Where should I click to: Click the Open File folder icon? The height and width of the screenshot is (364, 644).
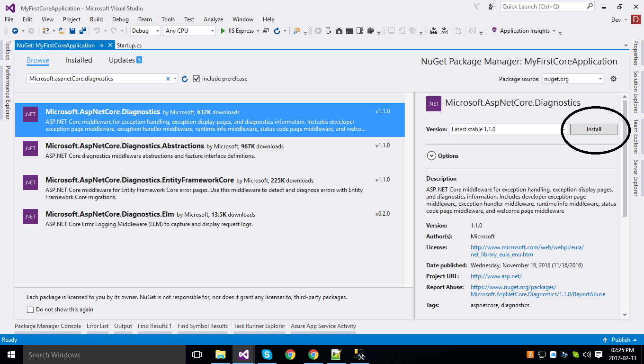(62, 31)
